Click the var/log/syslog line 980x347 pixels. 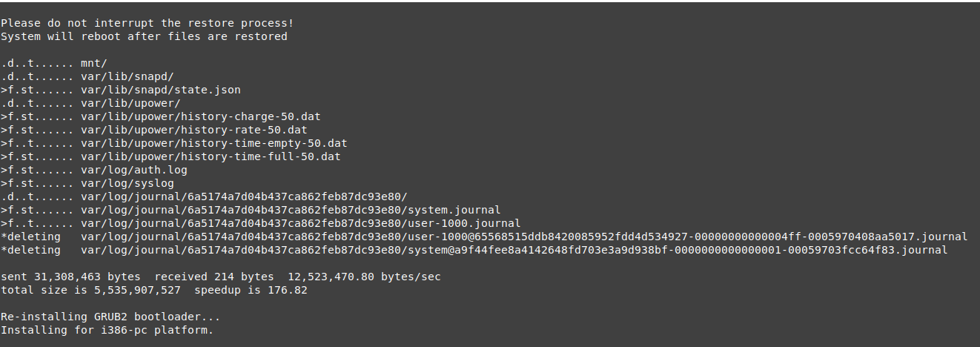point(128,183)
